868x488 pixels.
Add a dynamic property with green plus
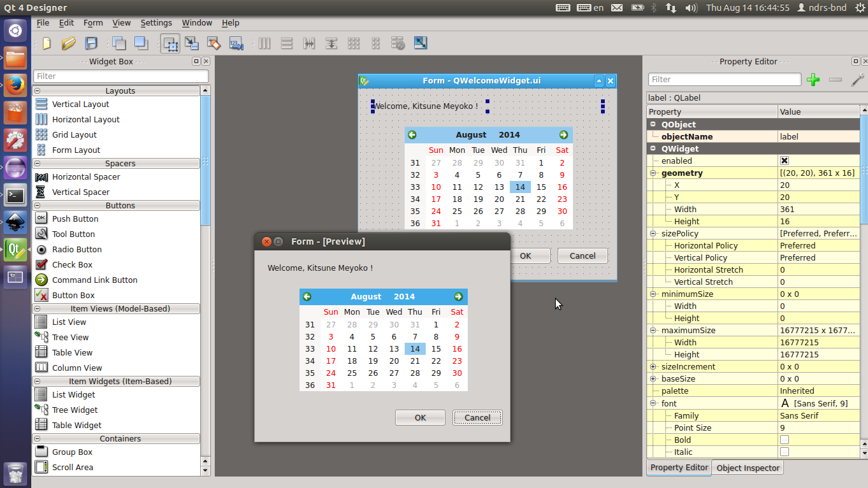pyautogui.click(x=813, y=79)
